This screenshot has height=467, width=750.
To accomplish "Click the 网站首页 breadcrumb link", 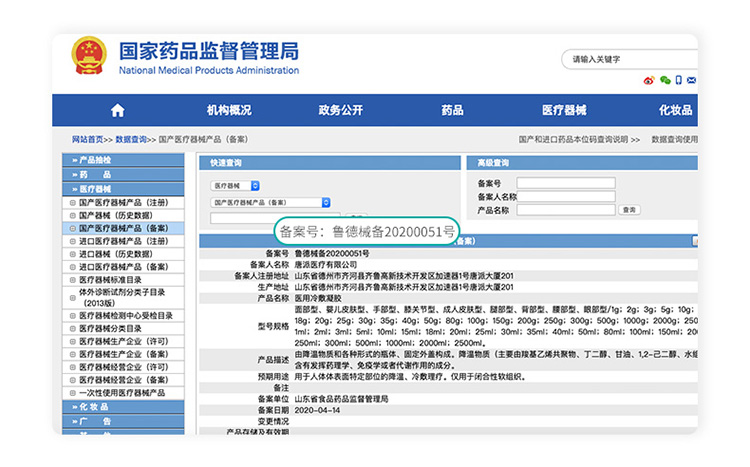I will pyautogui.click(x=87, y=139).
